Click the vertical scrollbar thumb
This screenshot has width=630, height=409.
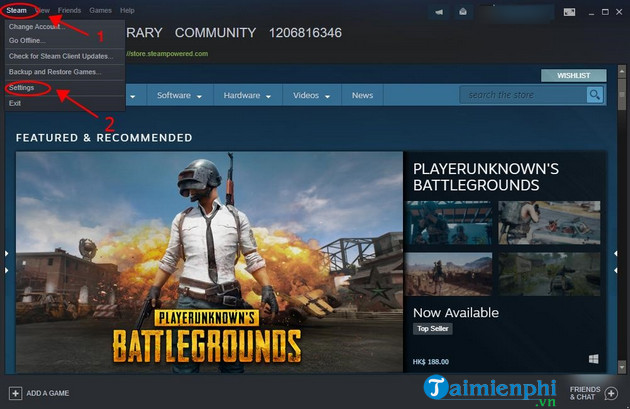622,94
